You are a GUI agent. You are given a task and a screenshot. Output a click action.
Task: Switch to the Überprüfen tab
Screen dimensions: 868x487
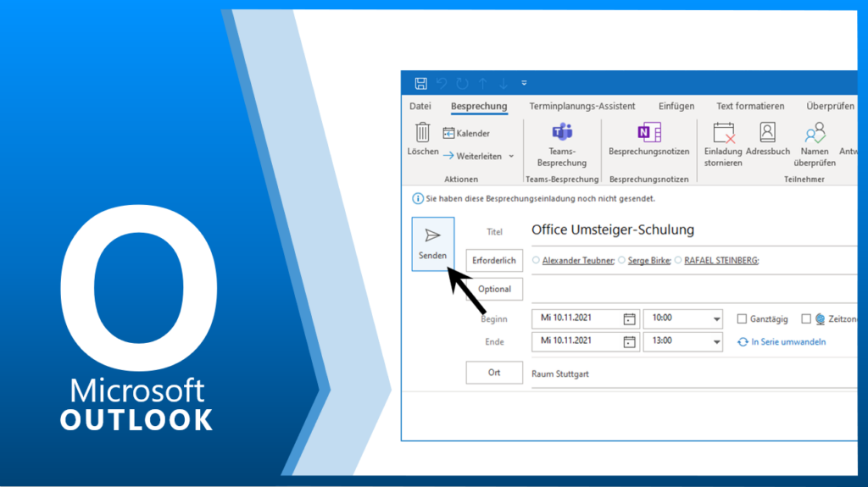pyautogui.click(x=831, y=106)
